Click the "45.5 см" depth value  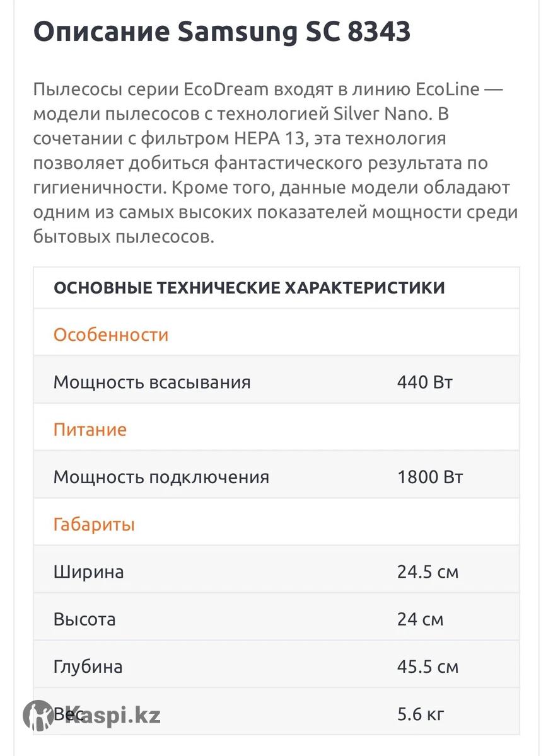click(428, 667)
